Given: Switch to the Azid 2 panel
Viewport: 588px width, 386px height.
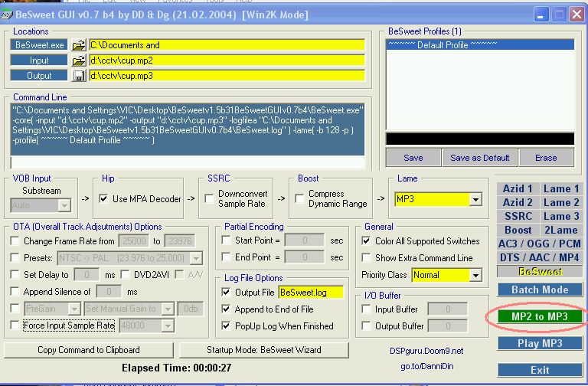Looking at the screenshot, I should [x=518, y=202].
